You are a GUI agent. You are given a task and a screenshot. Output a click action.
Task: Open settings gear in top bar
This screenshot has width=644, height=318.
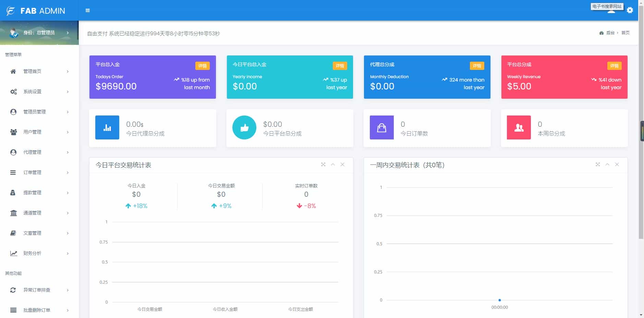pos(630,10)
